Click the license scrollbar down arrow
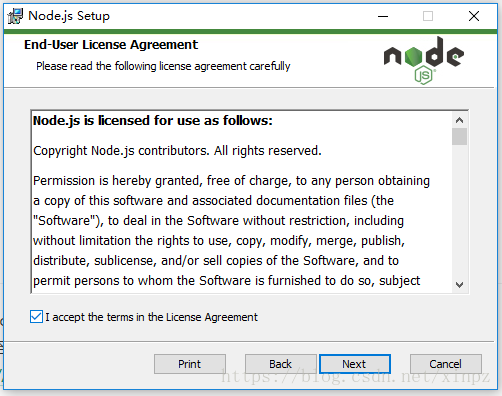 [459, 285]
